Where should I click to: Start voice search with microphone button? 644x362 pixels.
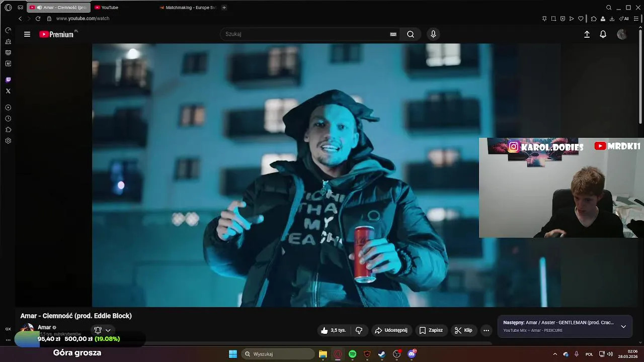[433, 34]
